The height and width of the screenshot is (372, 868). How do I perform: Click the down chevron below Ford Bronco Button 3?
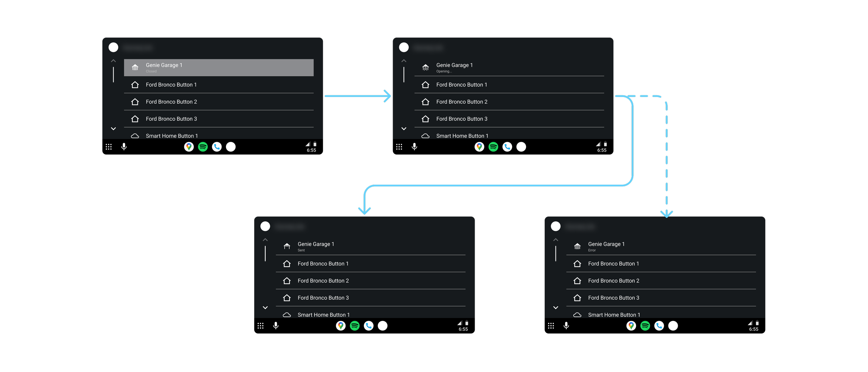pyautogui.click(x=113, y=128)
